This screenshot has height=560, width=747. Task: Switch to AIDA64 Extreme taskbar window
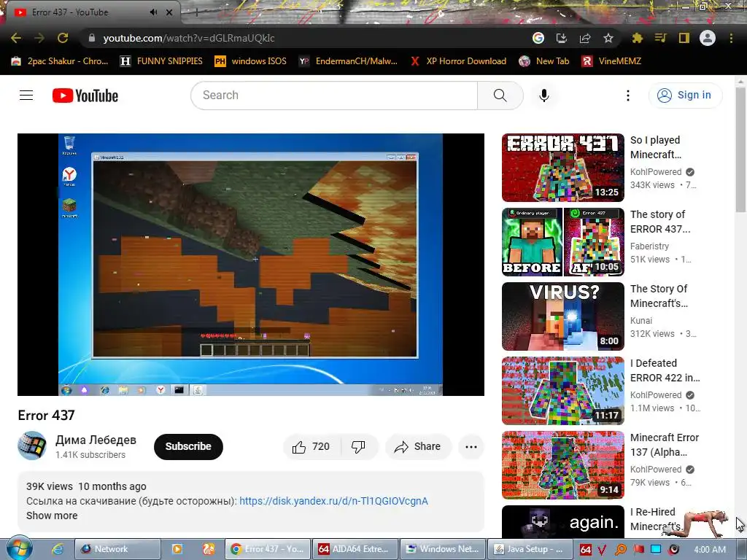(355, 549)
